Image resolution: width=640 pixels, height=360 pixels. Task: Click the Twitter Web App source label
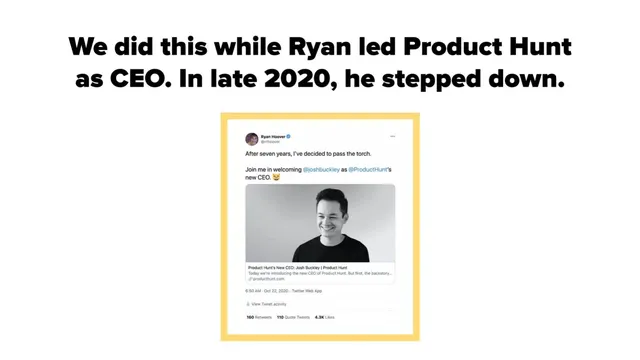click(x=307, y=291)
